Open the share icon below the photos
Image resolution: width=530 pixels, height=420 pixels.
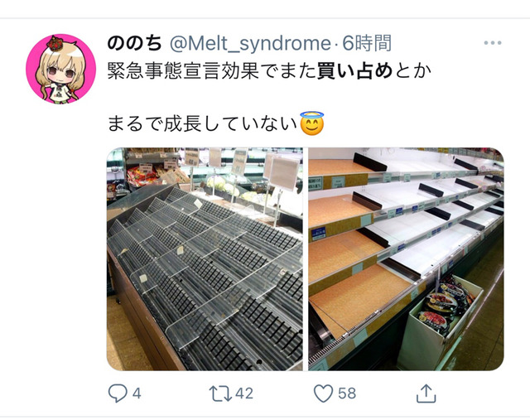coord(426,393)
